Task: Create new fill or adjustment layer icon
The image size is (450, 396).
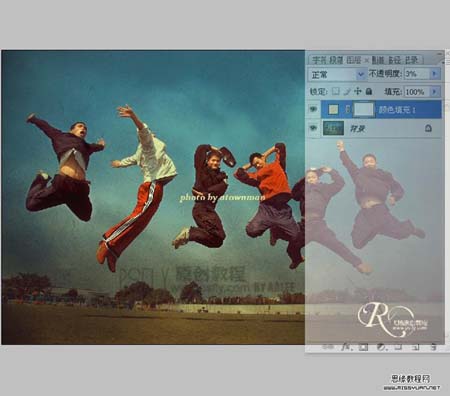Action: point(381,347)
